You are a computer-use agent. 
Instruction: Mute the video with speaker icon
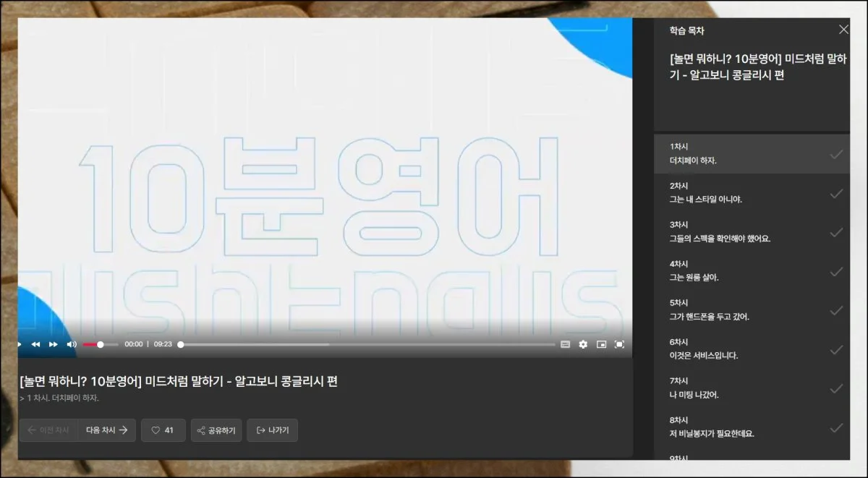click(x=72, y=344)
